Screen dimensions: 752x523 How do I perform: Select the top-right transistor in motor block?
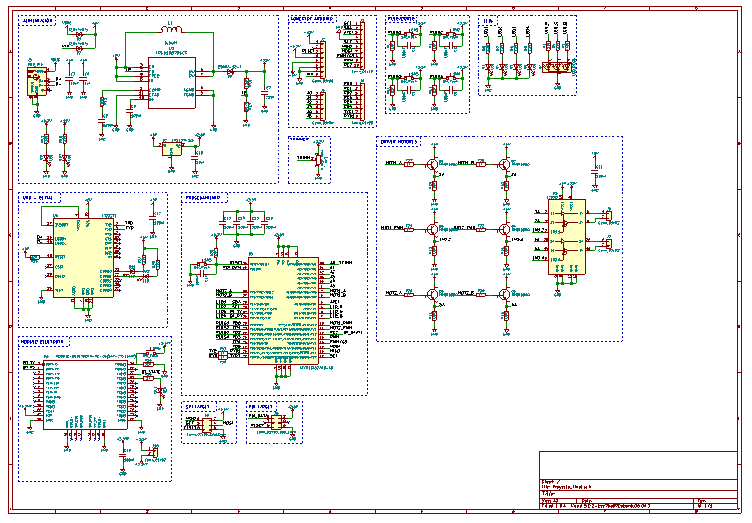tap(505, 164)
